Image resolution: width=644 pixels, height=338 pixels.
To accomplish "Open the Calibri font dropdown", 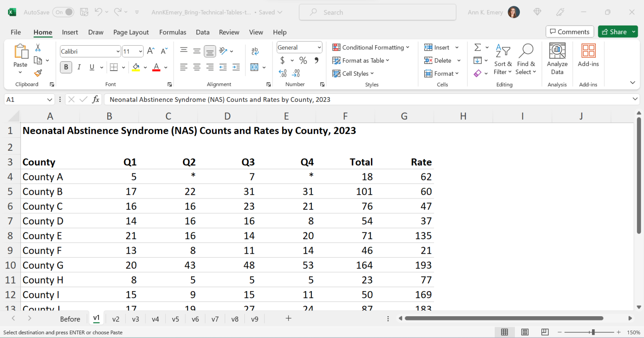I will (118, 51).
